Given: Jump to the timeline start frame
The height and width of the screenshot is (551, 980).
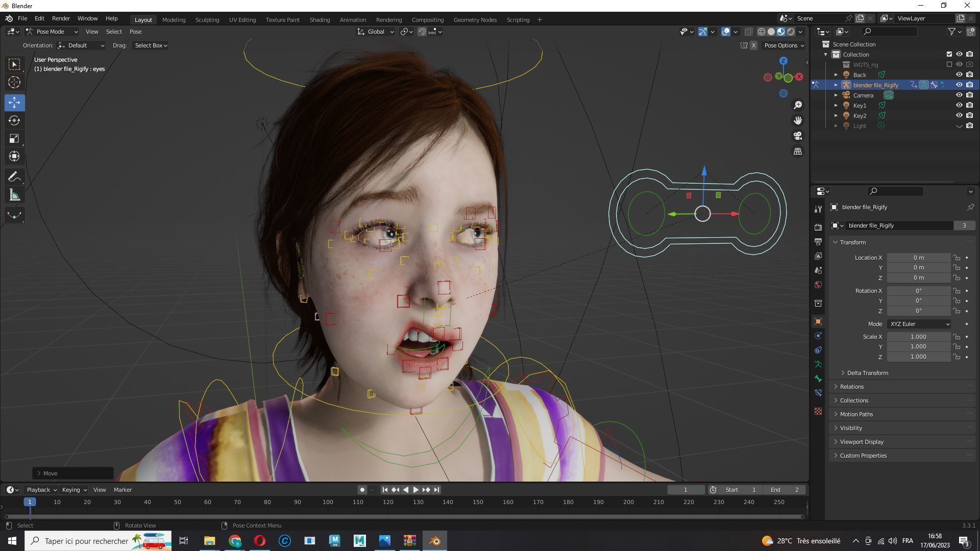Looking at the screenshot, I should coord(385,490).
